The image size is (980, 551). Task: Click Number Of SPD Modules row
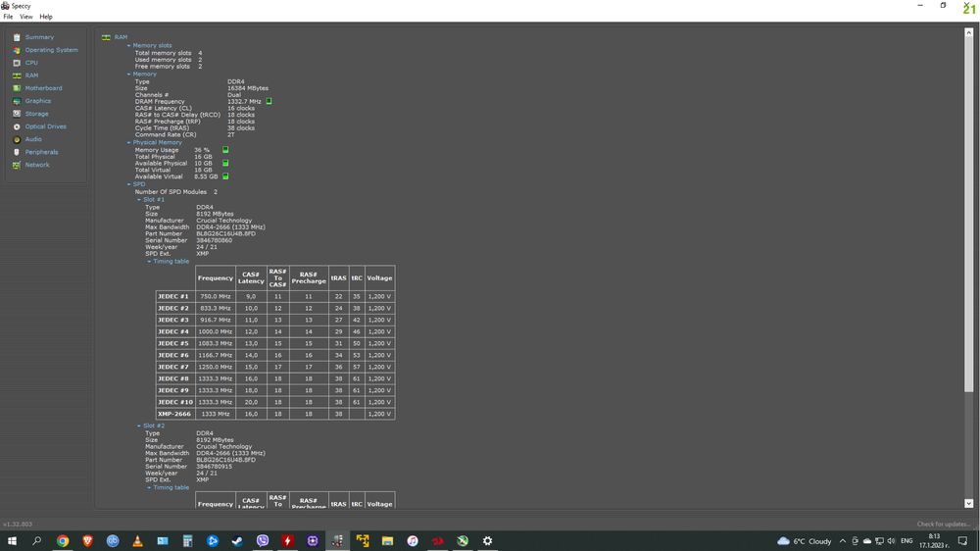(x=176, y=192)
